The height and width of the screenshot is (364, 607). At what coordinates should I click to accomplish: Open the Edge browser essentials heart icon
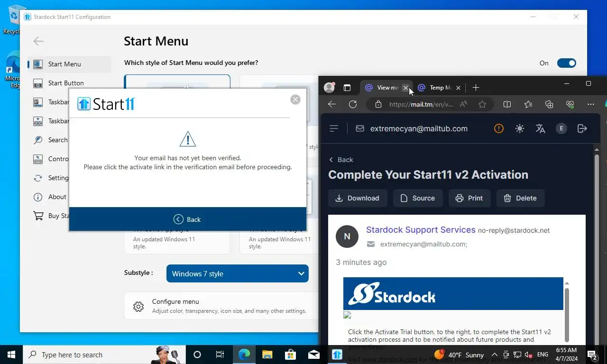570,104
